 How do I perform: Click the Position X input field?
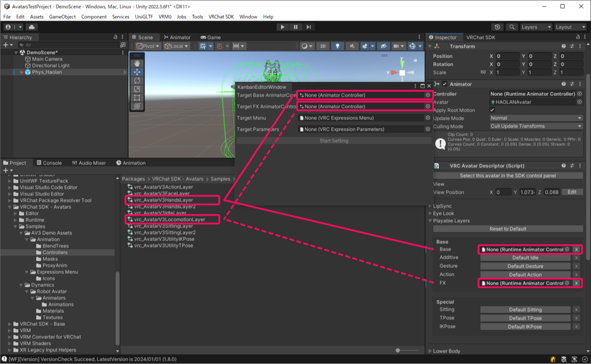pos(507,56)
